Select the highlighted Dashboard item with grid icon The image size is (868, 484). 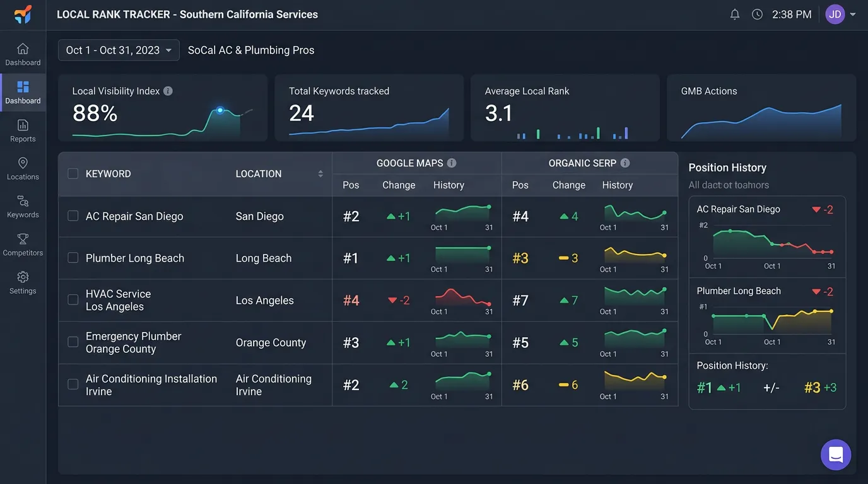[x=23, y=93]
